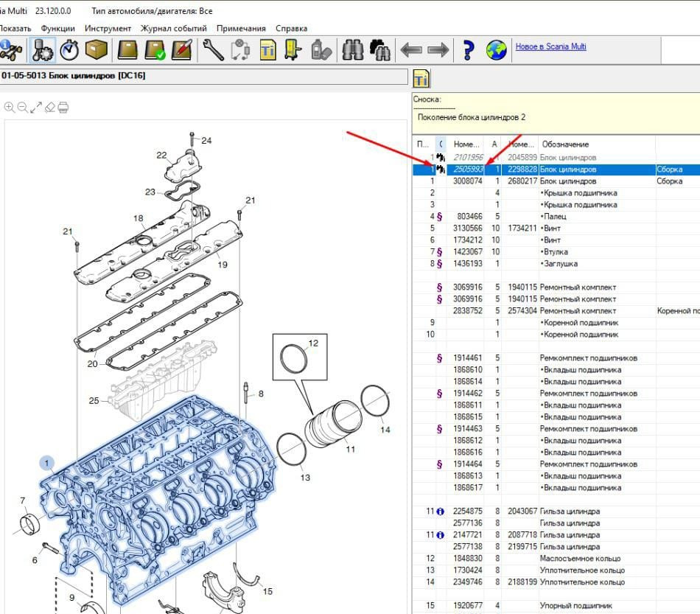This screenshot has width=700, height=614.
Task: Click callout number 22 in the diagram
Action: (x=161, y=155)
